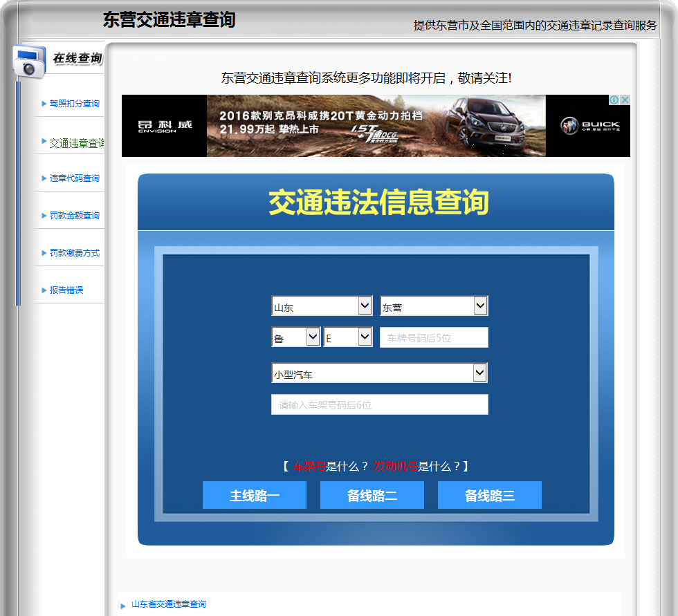Open the 交通违章查询 sidebar link

tap(77, 143)
